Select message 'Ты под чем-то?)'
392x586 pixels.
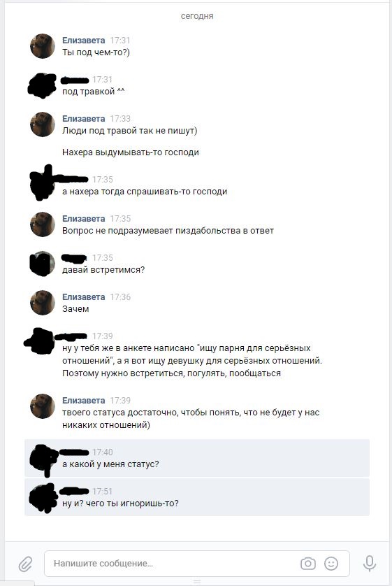96,52
